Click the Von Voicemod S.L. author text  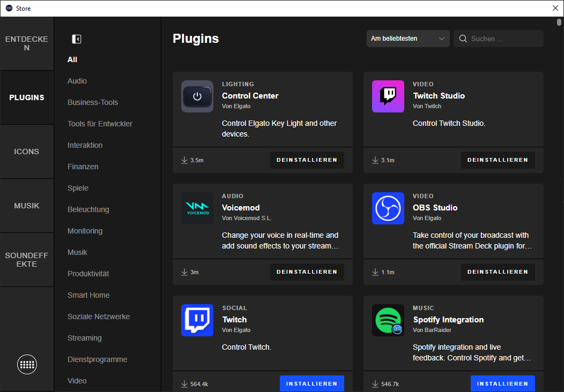tap(247, 218)
